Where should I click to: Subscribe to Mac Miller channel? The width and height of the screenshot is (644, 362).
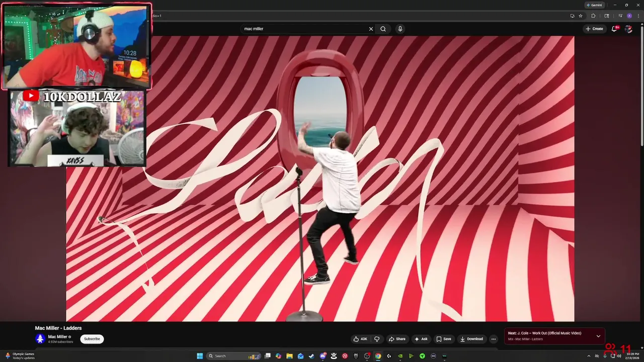tap(92, 339)
